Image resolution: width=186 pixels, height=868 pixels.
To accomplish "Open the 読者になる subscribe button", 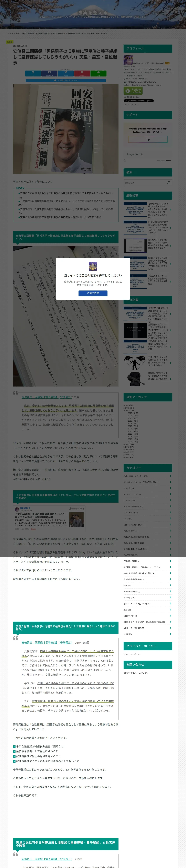I will point(129,97).
